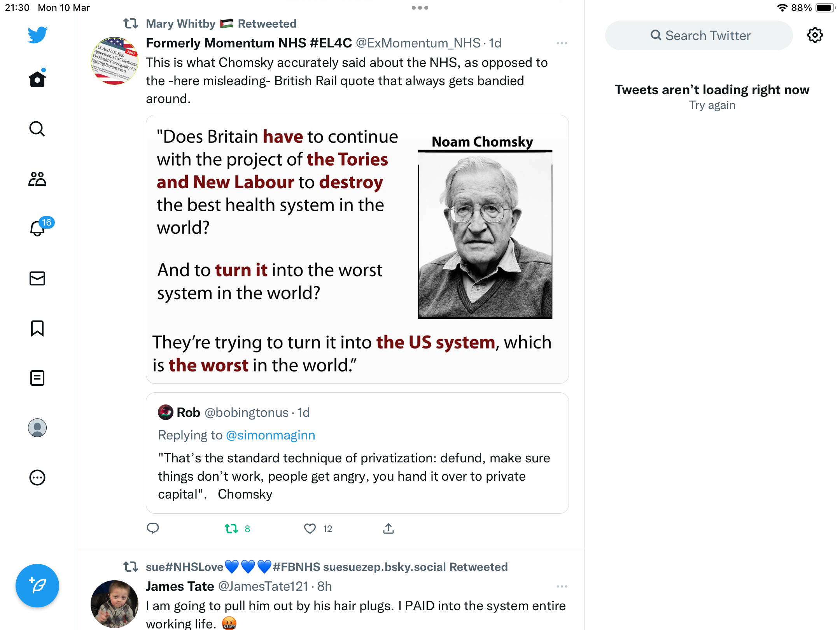Open more options for ExMomentum_NHS tweet
The height and width of the screenshot is (630, 840).
(562, 43)
